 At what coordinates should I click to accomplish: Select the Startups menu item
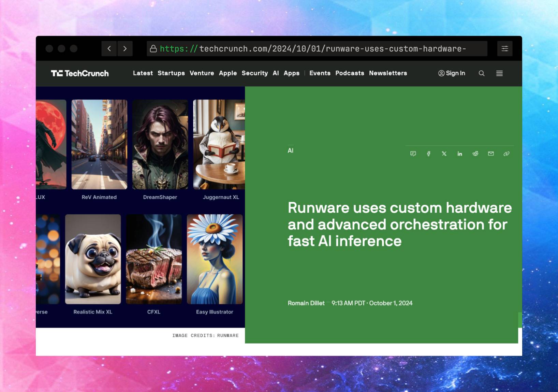172,73
